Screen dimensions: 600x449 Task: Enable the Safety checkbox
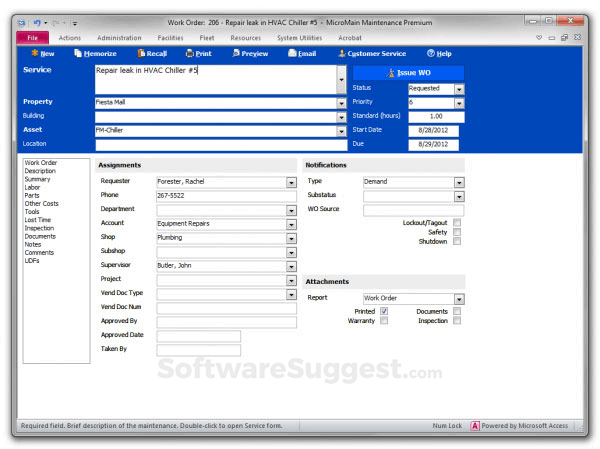pos(457,232)
